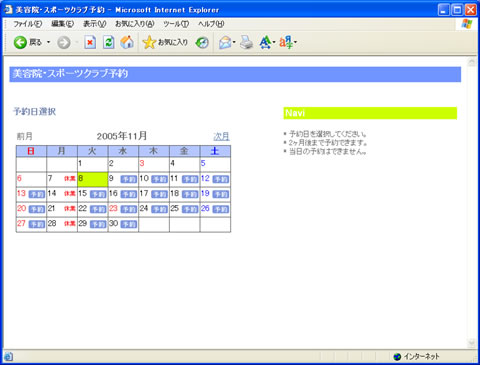Click the IE page icon in title bar
This screenshot has height=365, width=480.
(x=8, y=10)
